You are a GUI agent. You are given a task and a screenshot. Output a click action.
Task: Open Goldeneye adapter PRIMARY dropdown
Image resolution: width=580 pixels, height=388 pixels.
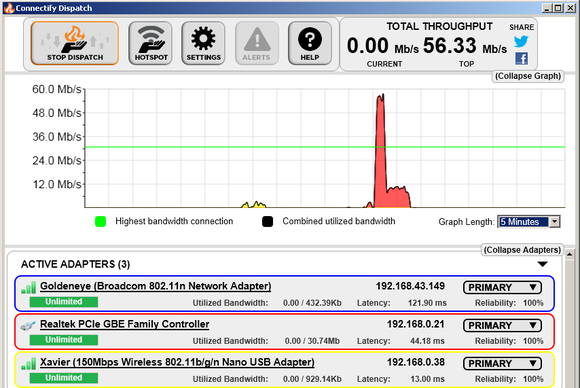pos(502,287)
